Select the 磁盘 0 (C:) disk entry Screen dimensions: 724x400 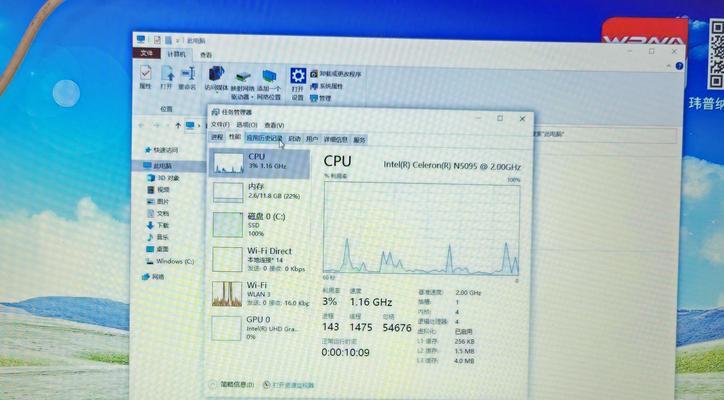(x=260, y=224)
